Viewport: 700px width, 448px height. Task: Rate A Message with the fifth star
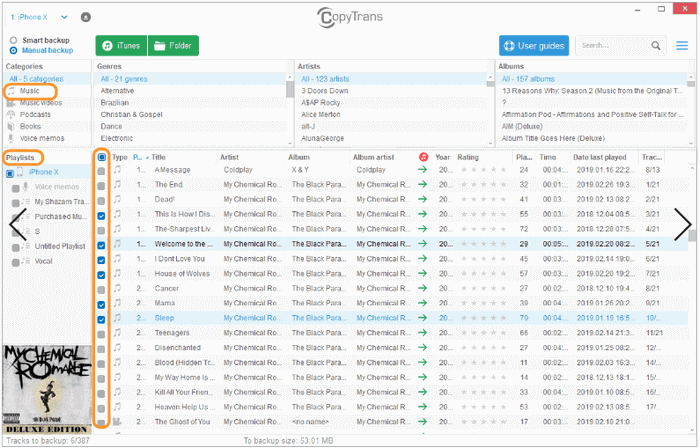pyautogui.click(x=503, y=170)
